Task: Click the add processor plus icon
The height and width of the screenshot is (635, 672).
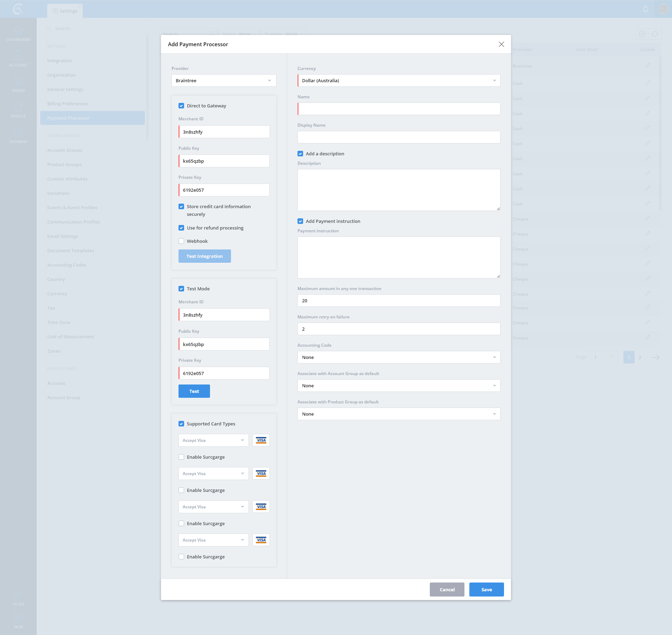Action: coord(642,34)
